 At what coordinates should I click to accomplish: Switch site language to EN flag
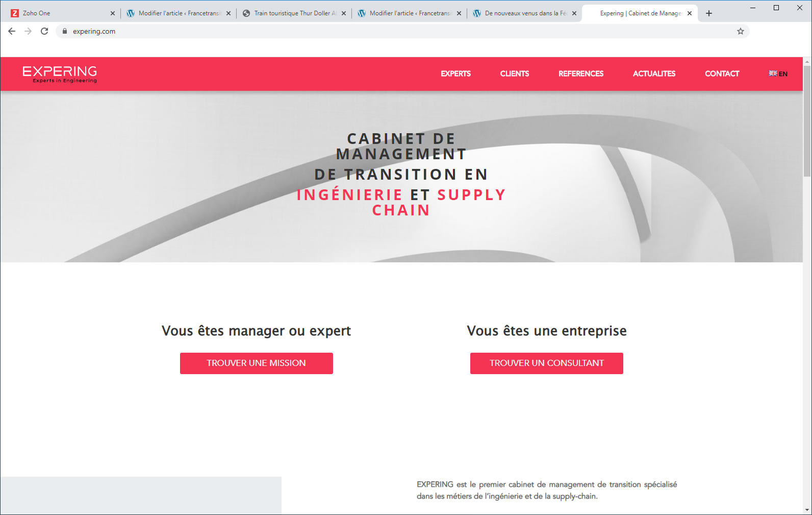coord(778,74)
